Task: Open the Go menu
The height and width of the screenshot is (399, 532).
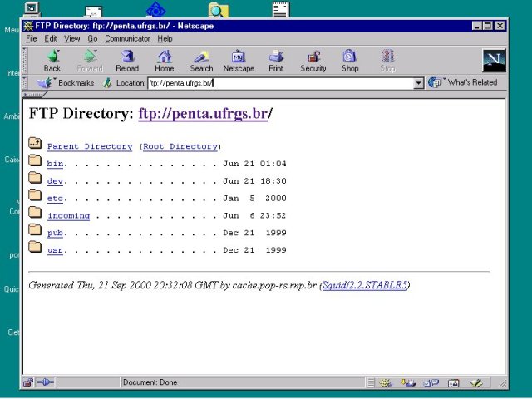Action: coord(92,39)
